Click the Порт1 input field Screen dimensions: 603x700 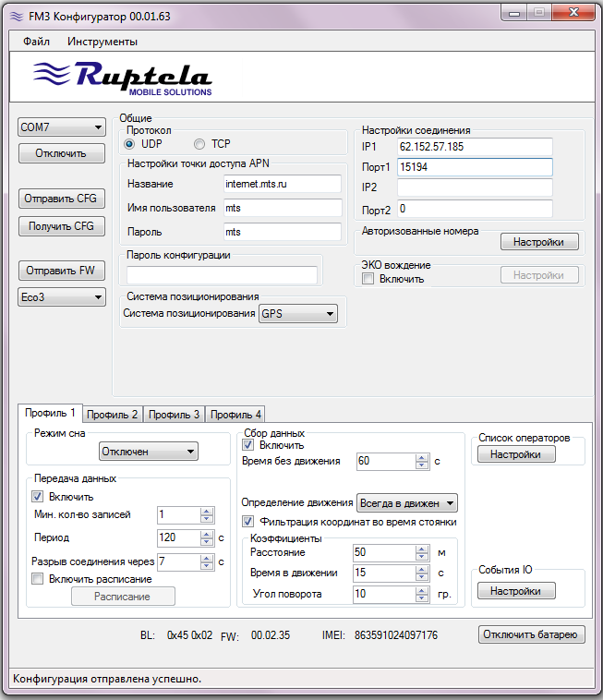(475, 167)
